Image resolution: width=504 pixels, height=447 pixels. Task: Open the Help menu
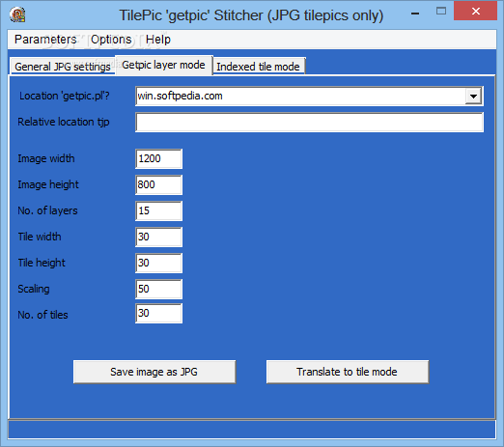158,40
